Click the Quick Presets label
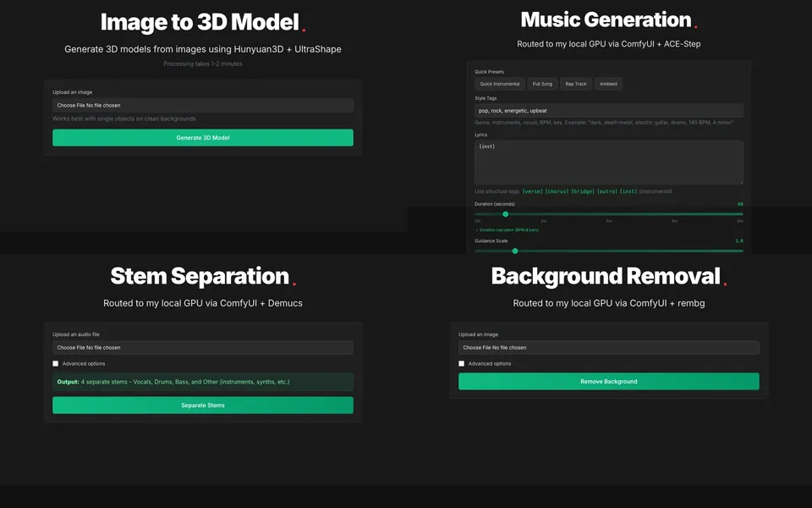Screen dimensions: 812x508 [x=489, y=72]
